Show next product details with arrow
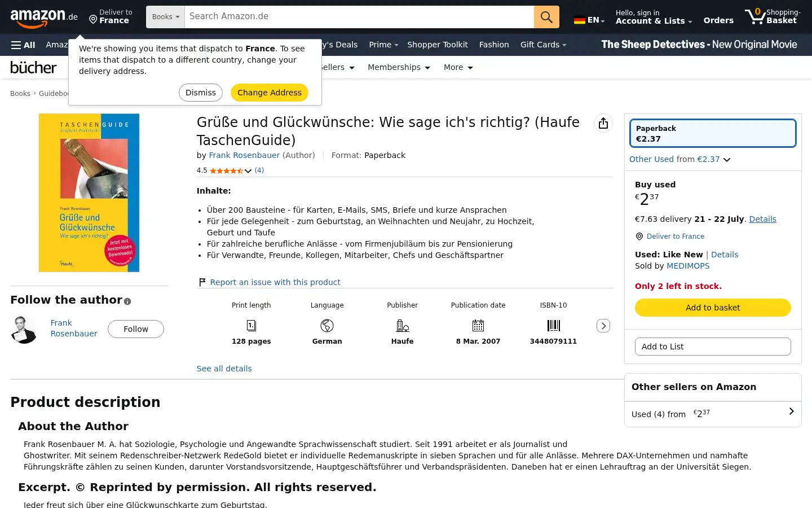The image size is (812, 508). pyautogui.click(x=603, y=326)
